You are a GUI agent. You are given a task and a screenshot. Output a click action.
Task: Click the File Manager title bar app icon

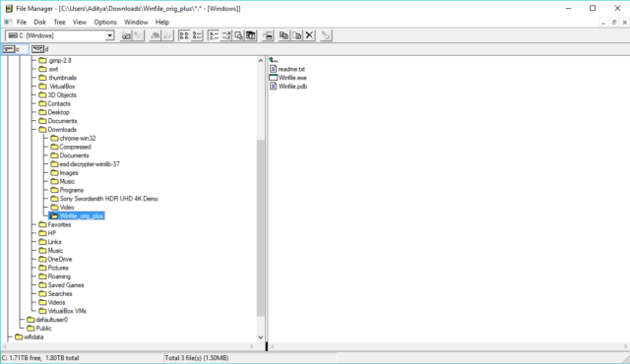click(9, 9)
